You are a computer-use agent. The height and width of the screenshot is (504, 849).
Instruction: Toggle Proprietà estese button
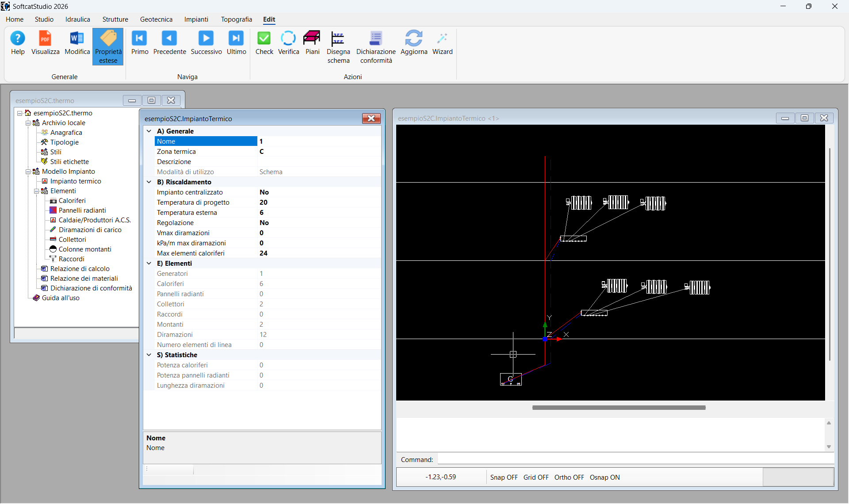pos(108,47)
